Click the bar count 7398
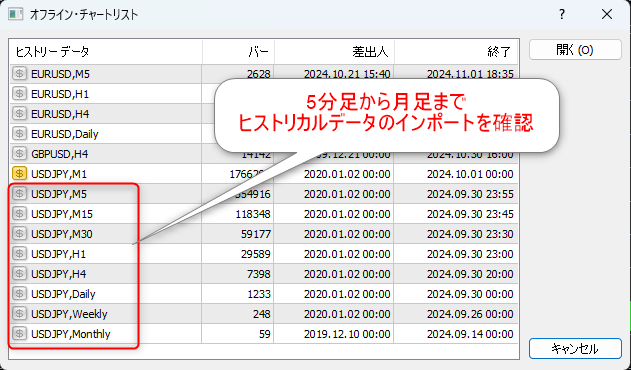The height and width of the screenshot is (370, 631). [x=258, y=274]
